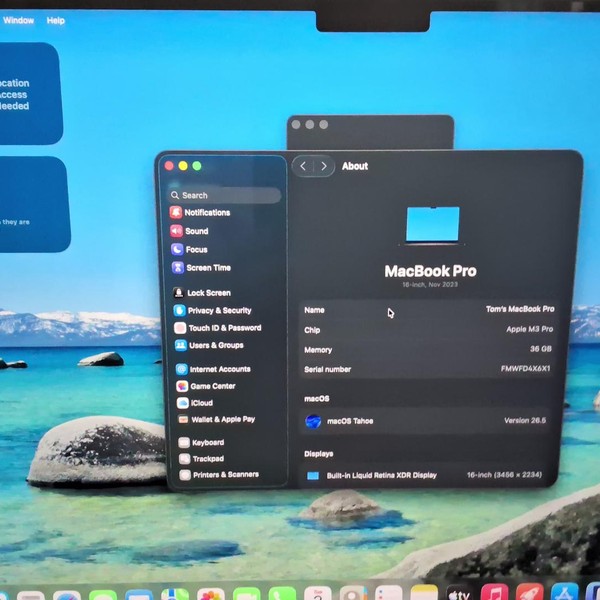Close the System Settings window with red button
This screenshot has height=600, width=600.
coord(169,166)
